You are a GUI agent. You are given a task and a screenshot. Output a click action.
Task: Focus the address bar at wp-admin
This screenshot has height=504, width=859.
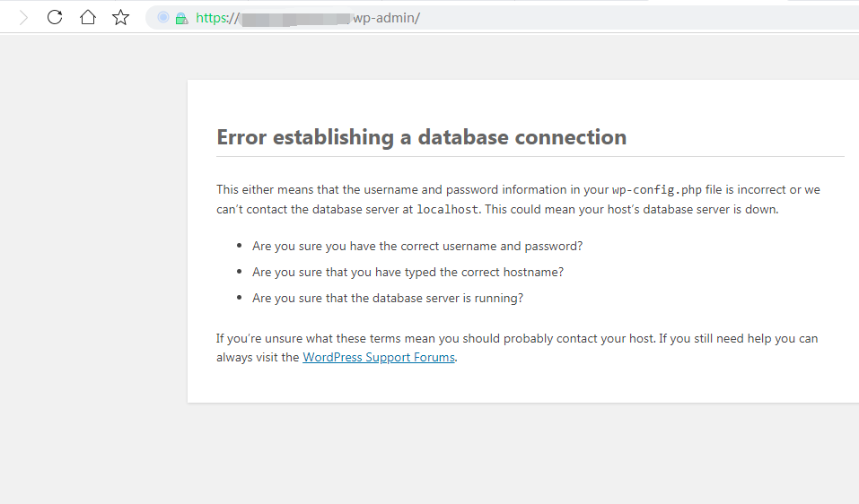point(388,18)
